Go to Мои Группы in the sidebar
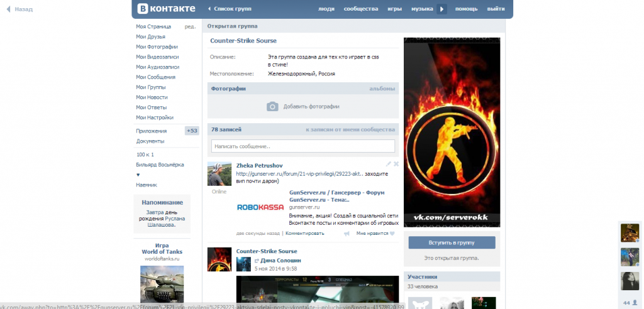The height and width of the screenshot is (309, 644). pos(151,87)
